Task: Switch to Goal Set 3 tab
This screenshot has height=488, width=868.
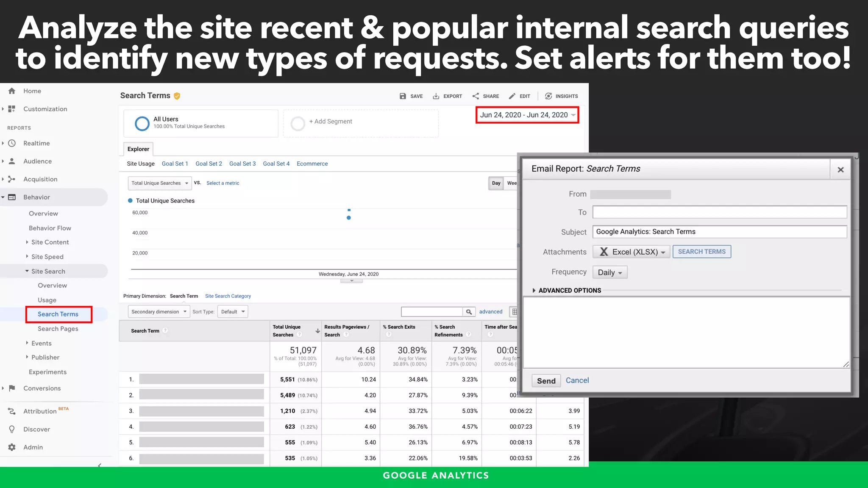Action: 242,164
